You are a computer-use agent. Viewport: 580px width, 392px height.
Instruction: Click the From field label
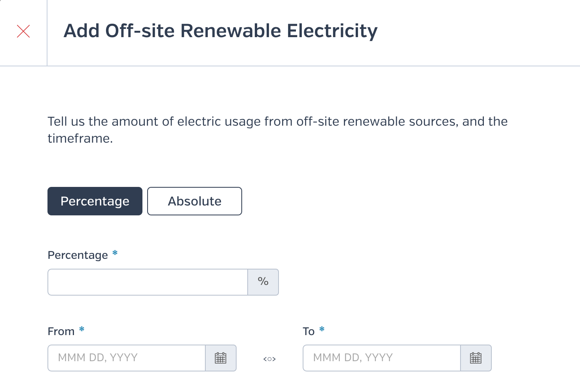tap(61, 331)
